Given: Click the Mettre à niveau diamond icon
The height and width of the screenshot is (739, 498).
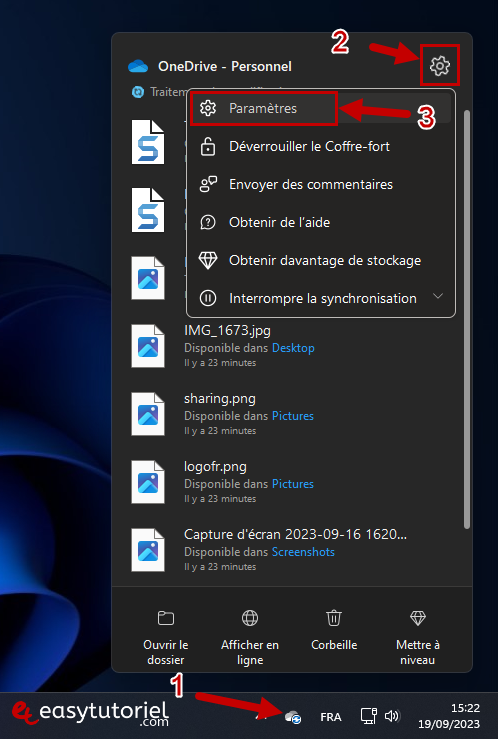Looking at the screenshot, I should (x=417, y=617).
